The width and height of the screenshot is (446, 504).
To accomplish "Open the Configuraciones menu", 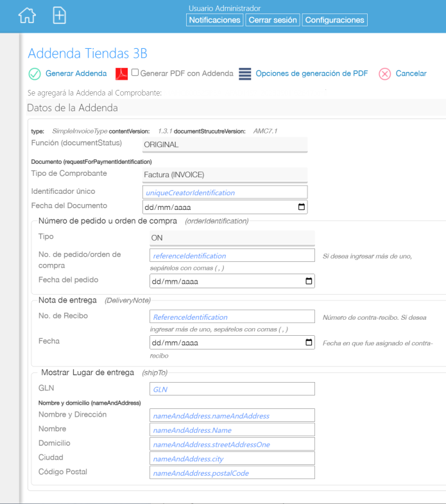I will pyautogui.click(x=334, y=20).
